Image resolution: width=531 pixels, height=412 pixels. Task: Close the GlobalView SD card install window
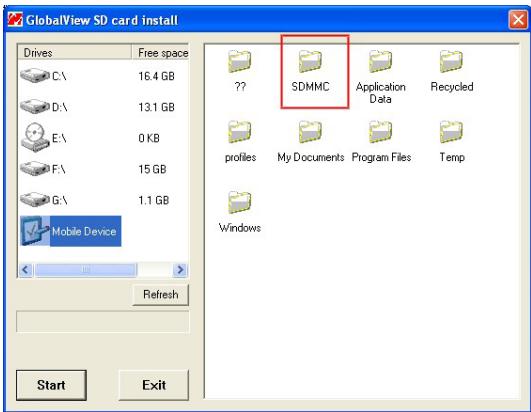518,20
